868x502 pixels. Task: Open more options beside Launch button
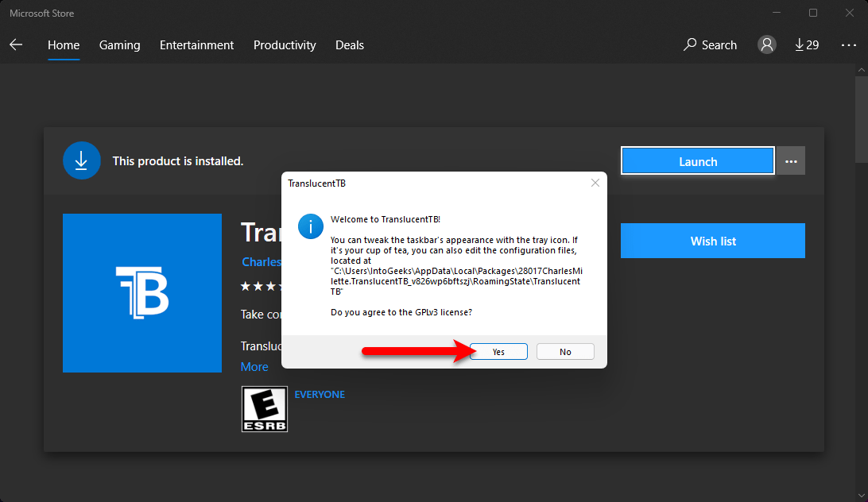791,161
